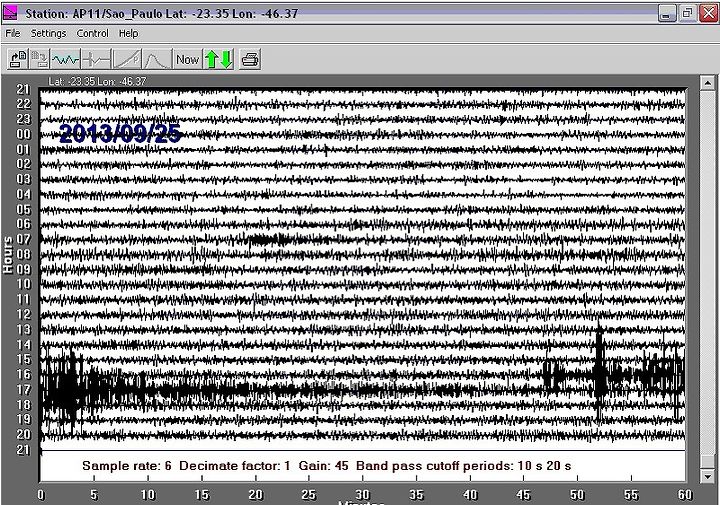This screenshot has width=720, height=505.
Task: Click the vertical scrollbar track
Action: (708, 271)
